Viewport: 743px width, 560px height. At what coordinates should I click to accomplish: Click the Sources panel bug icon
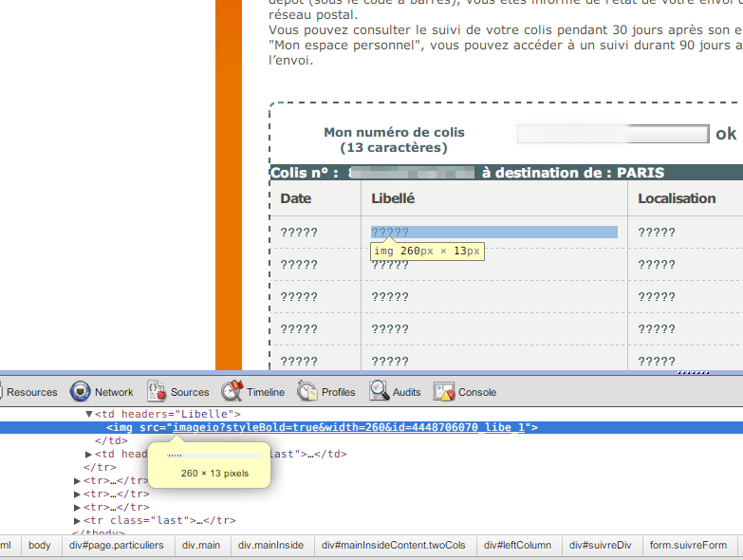point(157,392)
